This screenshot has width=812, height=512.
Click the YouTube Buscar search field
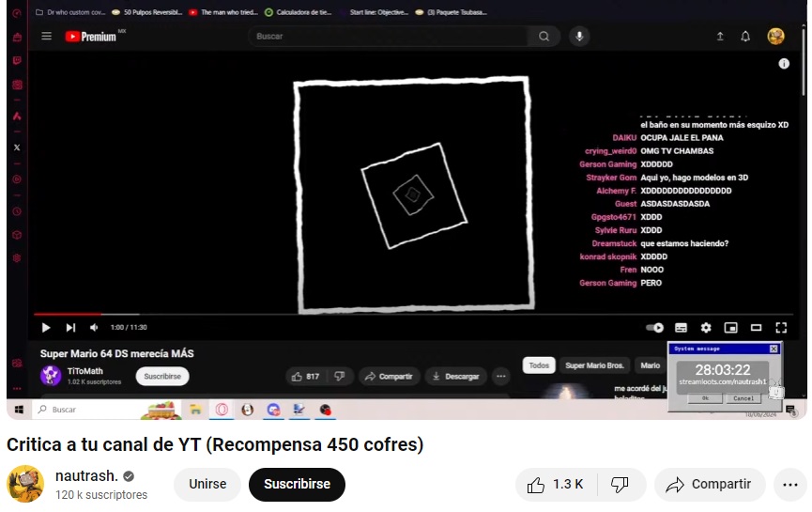[x=389, y=37]
